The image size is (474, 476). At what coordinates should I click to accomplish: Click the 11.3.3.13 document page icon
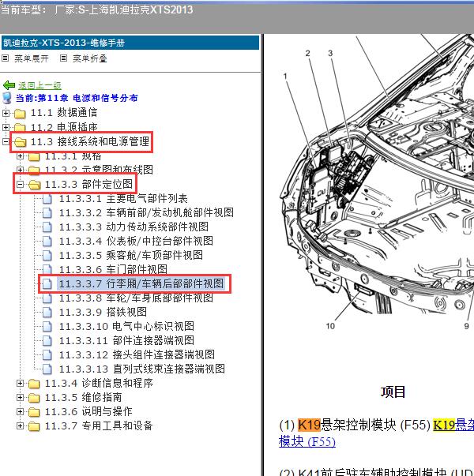point(47,369)
